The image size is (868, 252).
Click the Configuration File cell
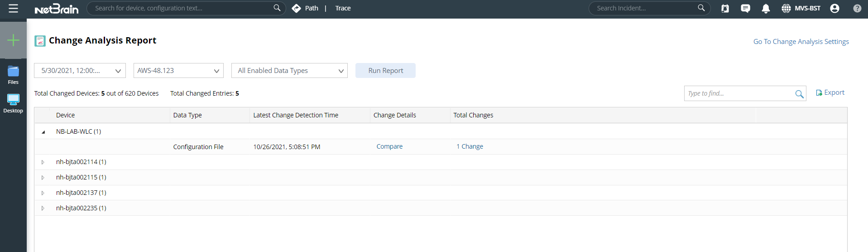click(198, 147)
